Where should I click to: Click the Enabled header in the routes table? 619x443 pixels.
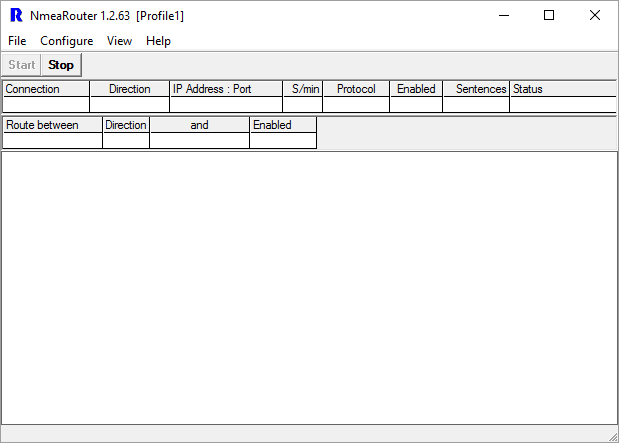pos(283,125)
